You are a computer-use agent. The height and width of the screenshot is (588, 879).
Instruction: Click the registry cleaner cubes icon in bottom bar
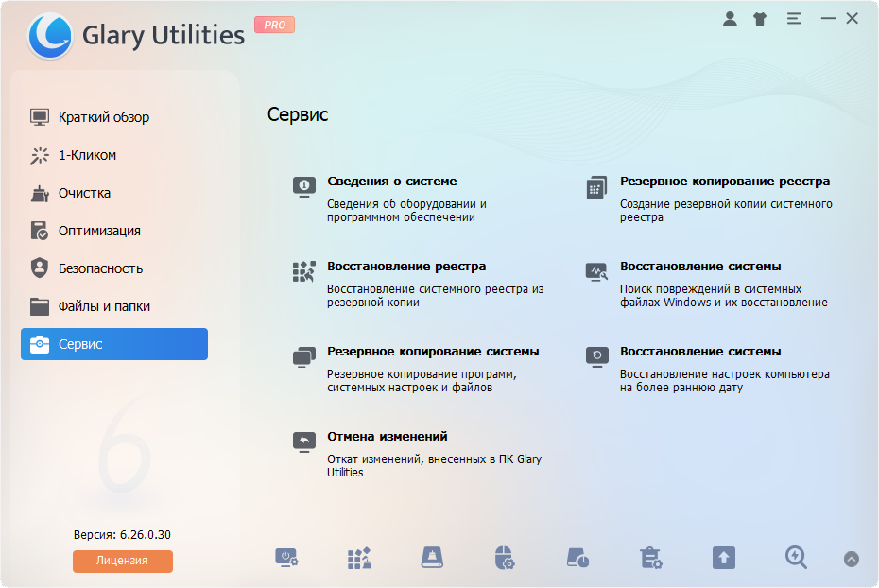[359, 559]
